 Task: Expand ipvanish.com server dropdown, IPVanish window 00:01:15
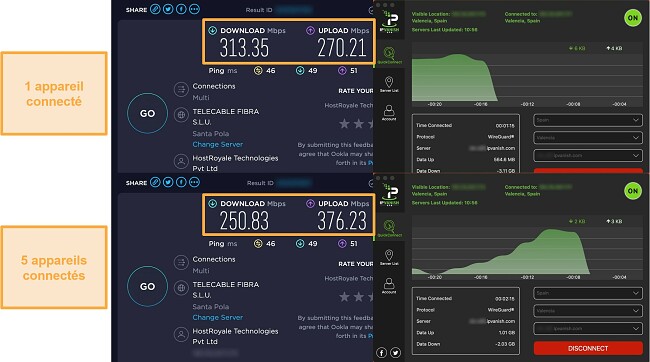click(588, 155)
